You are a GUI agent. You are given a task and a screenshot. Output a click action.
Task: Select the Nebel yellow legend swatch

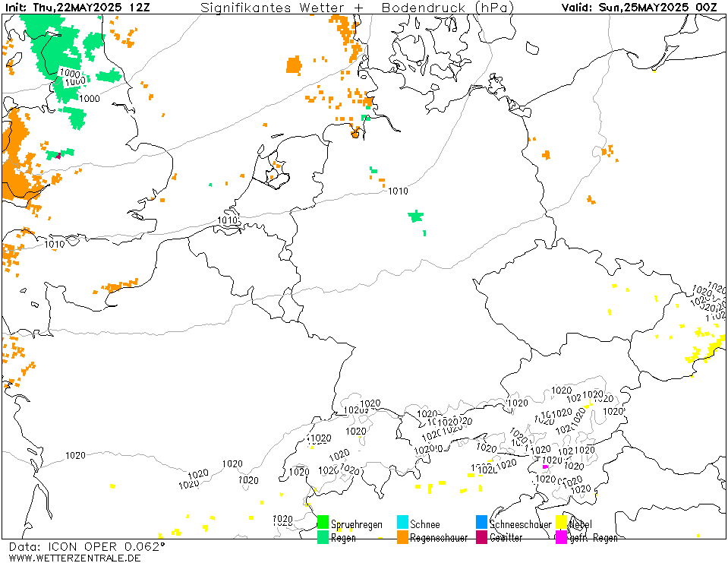click(561, 522)
